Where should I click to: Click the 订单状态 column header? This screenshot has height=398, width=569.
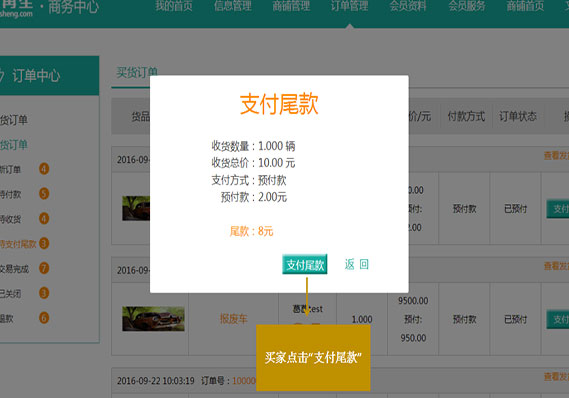(x=517, y=116)
